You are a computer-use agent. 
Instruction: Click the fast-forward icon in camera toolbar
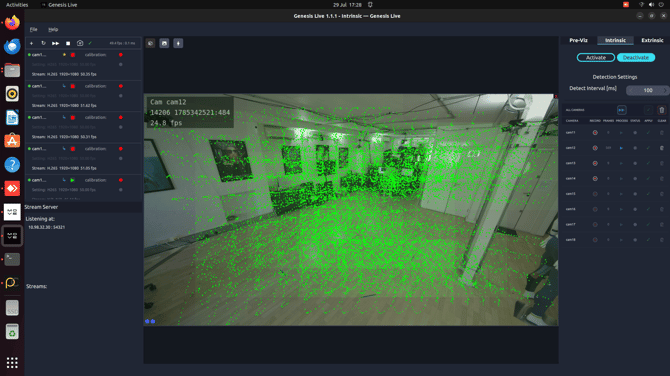pos(56,43)
